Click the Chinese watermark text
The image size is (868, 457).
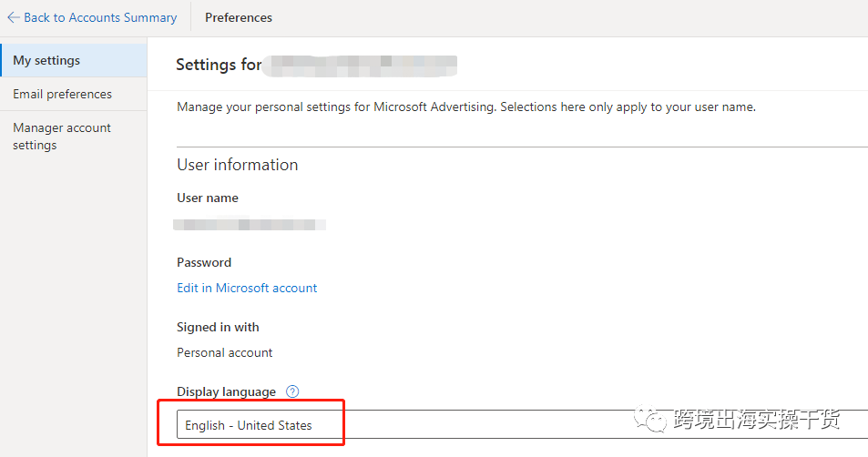pos(756,420)
